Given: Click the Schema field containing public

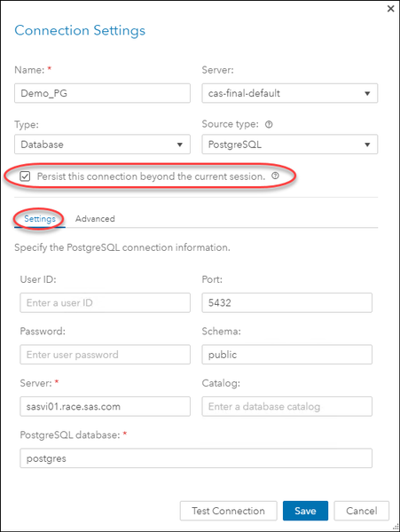Looking at the screenshot, I should [x=287, y=355].
